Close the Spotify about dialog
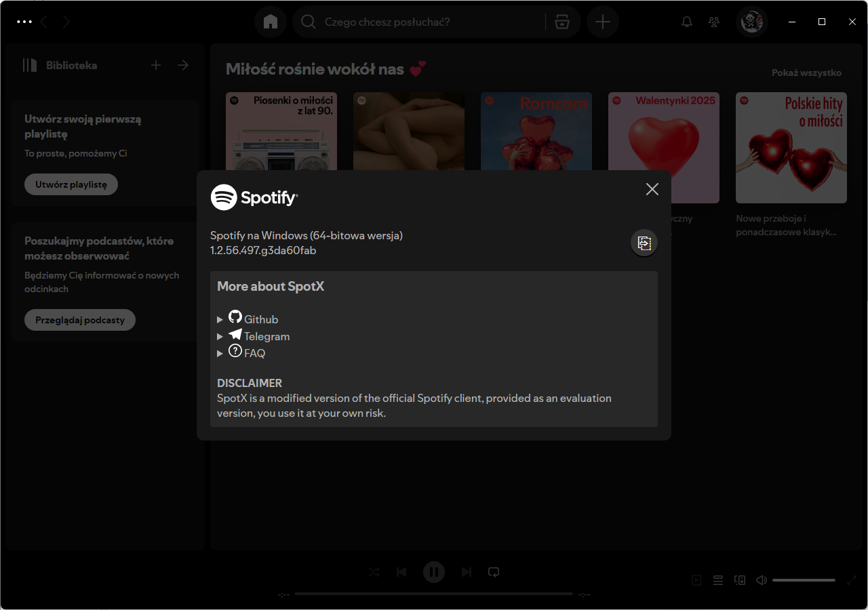The height and width of the screenshot is (610, 868). pyautogui.click(x=652, y=189)
